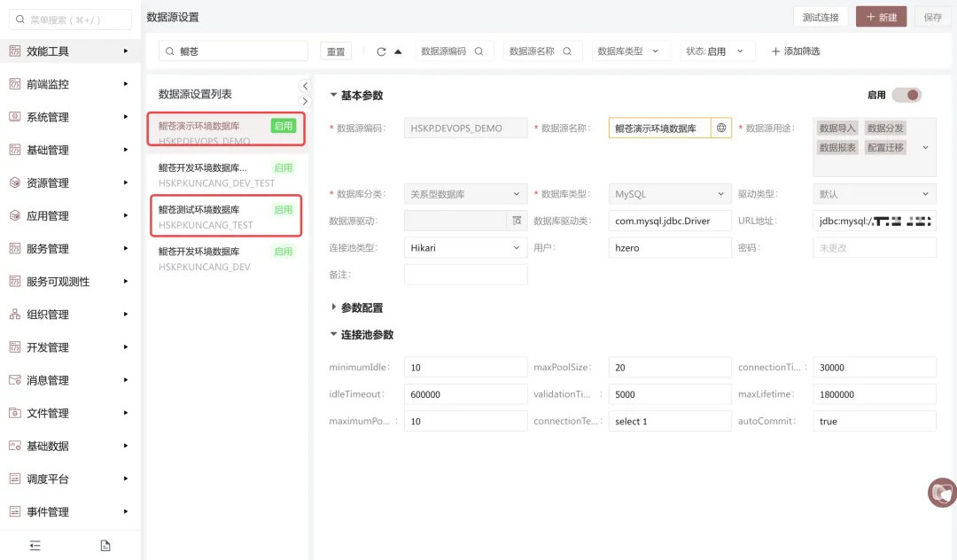Collapse sidebar menu icon at bottom left

pyautogui.click(x=35, y=545)
